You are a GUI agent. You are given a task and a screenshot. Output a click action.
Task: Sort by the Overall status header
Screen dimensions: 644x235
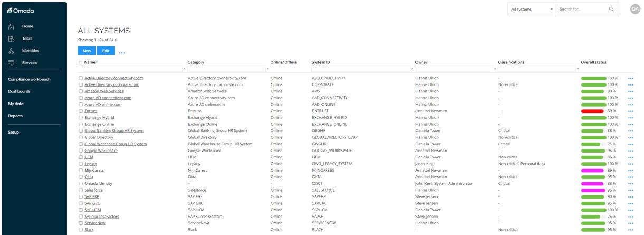pyautogui.click(x=594, y=62)
